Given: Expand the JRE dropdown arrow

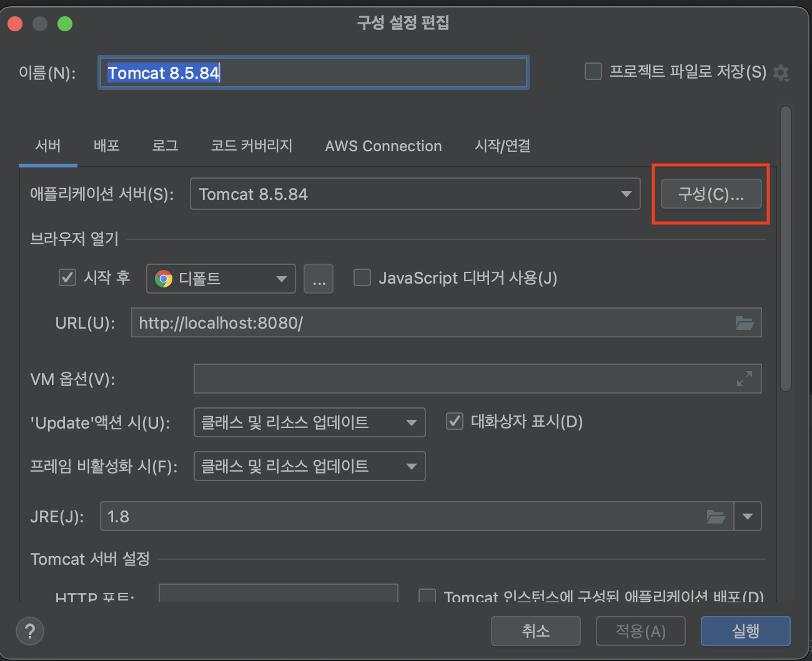Looking at the screenshot, I should [748, 517].
